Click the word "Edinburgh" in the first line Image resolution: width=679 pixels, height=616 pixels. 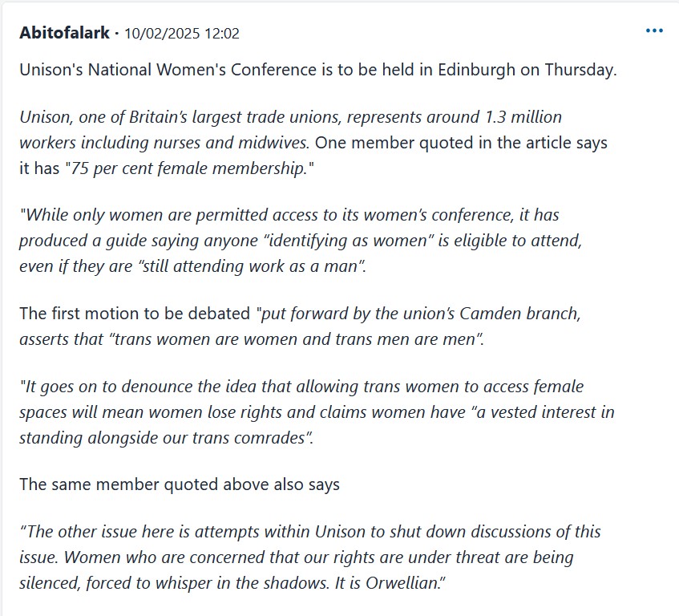[477, 69]
